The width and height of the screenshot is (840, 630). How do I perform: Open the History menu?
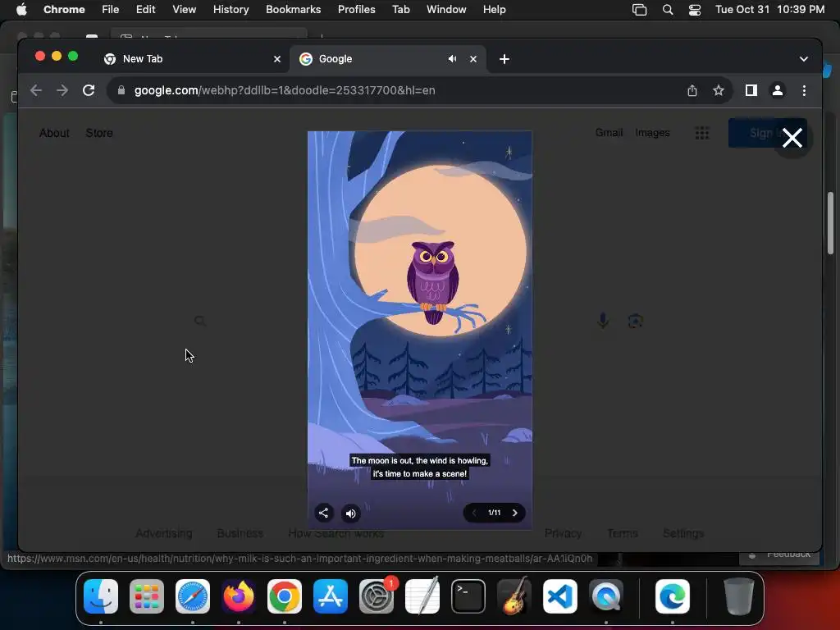[x=231, y=10]
